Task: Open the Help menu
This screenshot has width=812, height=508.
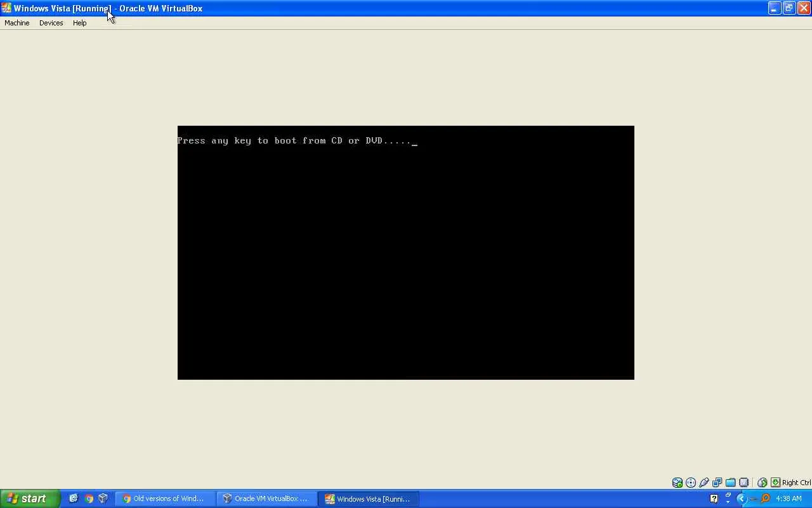Action: [79, 23]
